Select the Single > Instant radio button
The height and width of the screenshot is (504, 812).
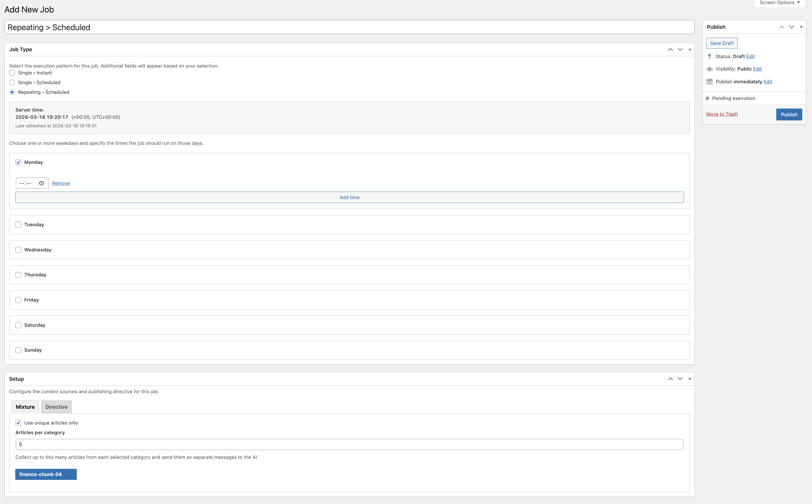12,73
